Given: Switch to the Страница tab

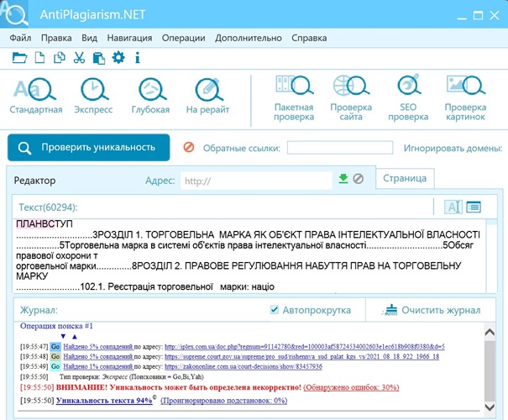Looking at the screenshot, I should (405, 178).
